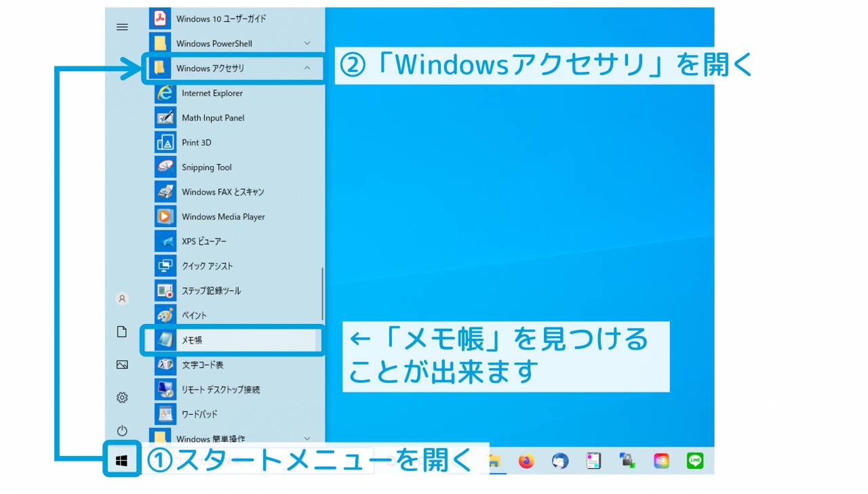Open Pictures from the Start sidebar
Screen dimensions: 868x494
[x=122, y=365]
